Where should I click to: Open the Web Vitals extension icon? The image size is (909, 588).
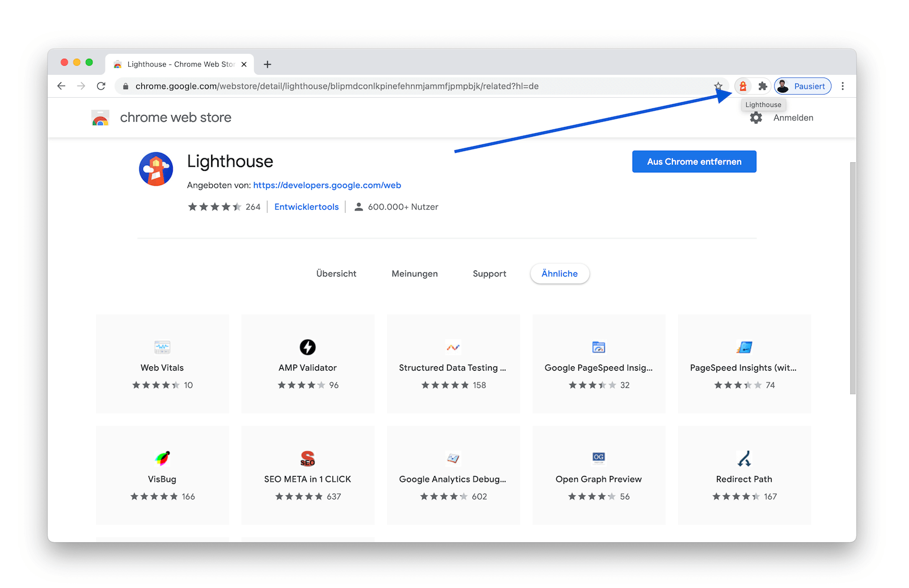(162, 347)
